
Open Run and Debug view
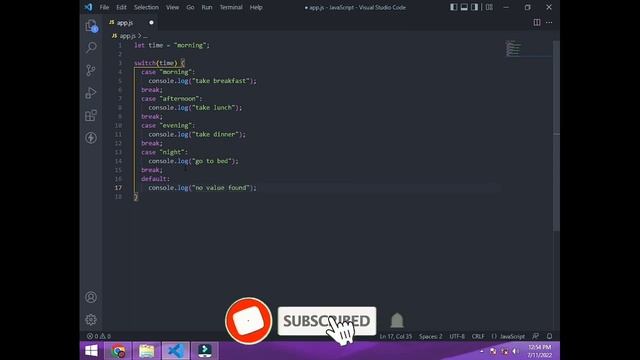pyautogui.click(x=91, y=93)
